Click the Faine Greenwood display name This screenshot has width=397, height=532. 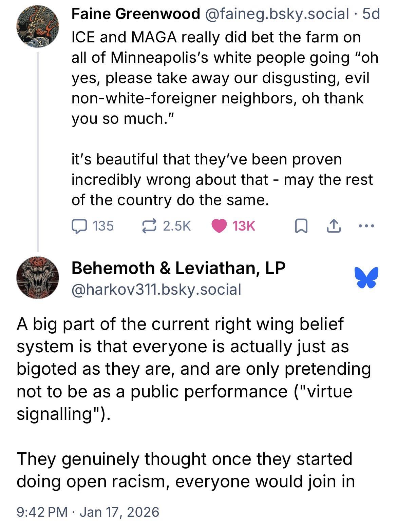136,14
